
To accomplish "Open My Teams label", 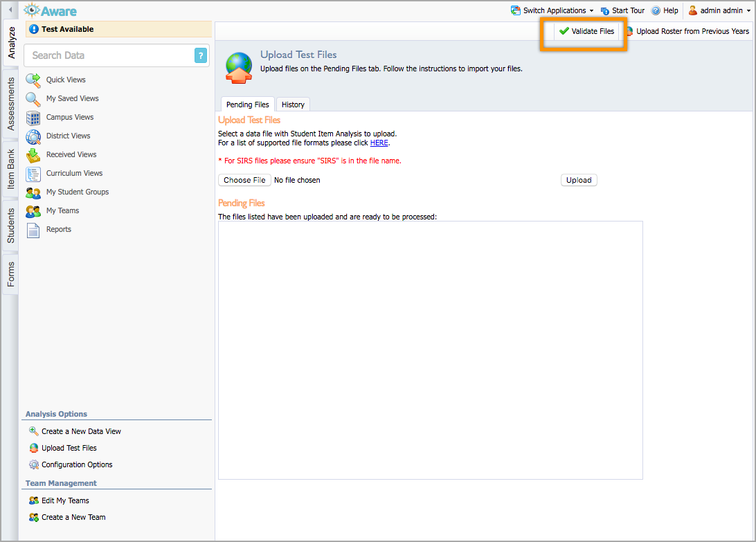I will click(x=63, y=210).
